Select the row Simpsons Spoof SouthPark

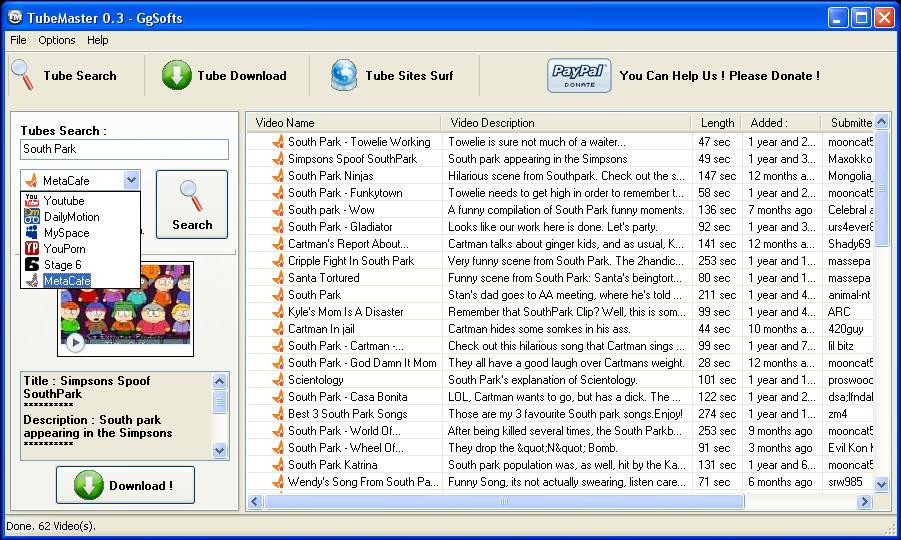click(x=560, y=159)
